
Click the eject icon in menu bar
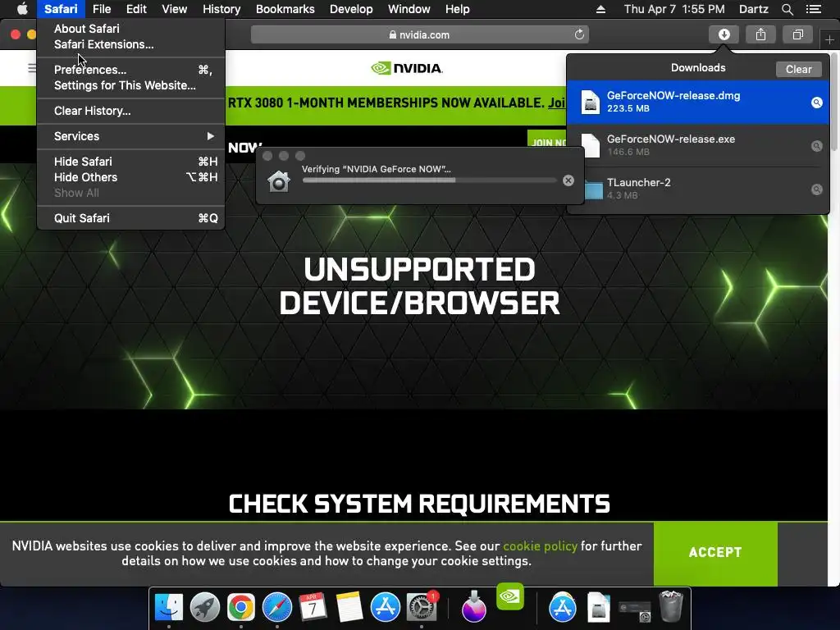click(x=600, y=9)
